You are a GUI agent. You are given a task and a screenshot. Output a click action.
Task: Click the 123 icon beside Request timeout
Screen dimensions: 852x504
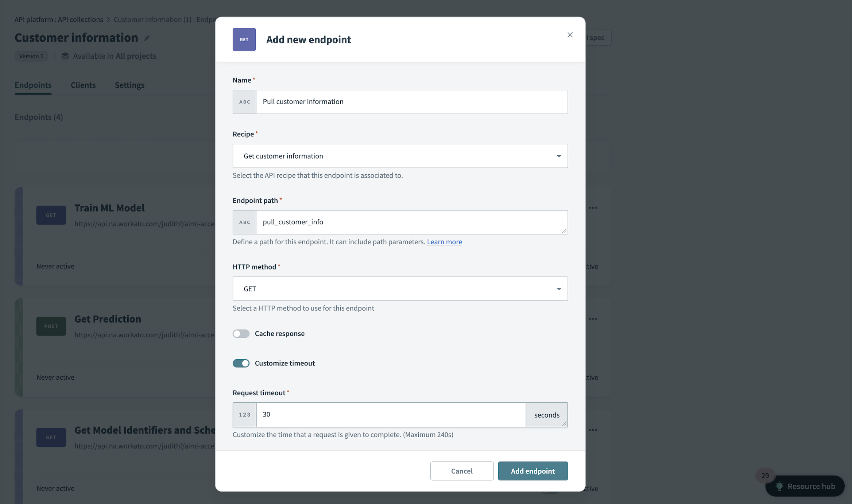[244, 415]
